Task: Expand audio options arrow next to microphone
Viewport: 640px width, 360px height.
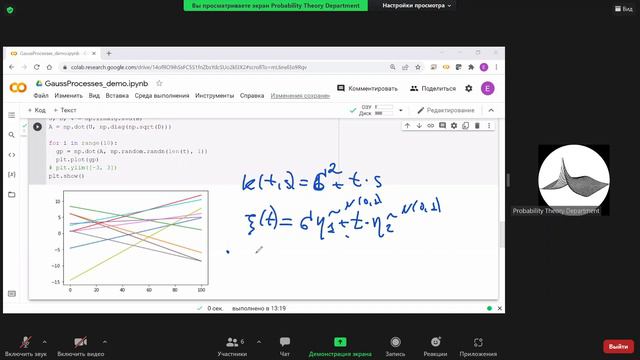Action: pyautogui.click(x=44, y=342)
